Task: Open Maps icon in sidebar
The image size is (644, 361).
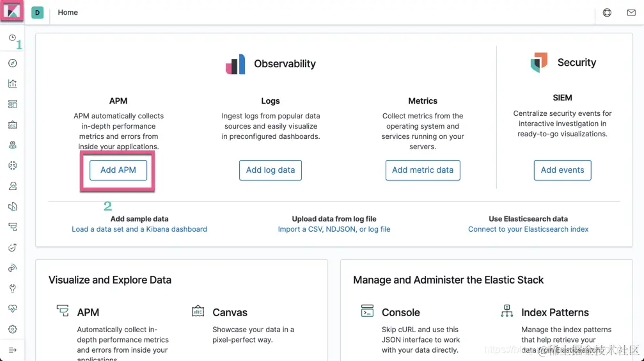Action: coord(12,145)
